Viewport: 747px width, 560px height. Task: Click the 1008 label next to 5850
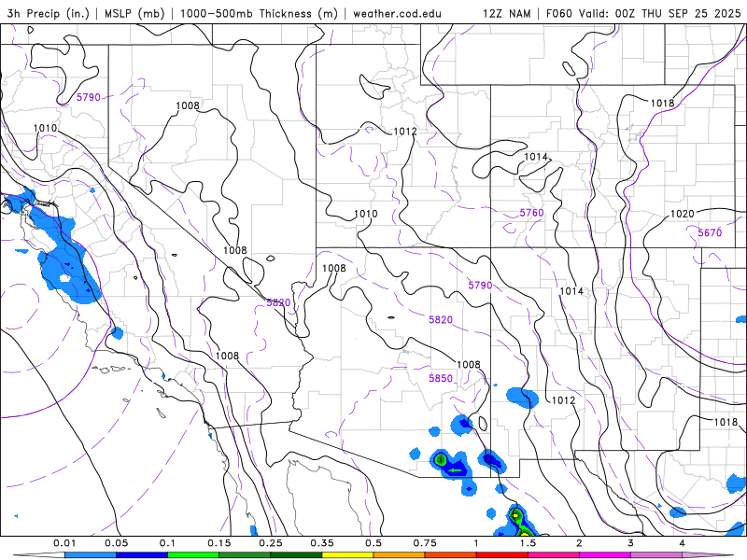(x=469, y=364)
